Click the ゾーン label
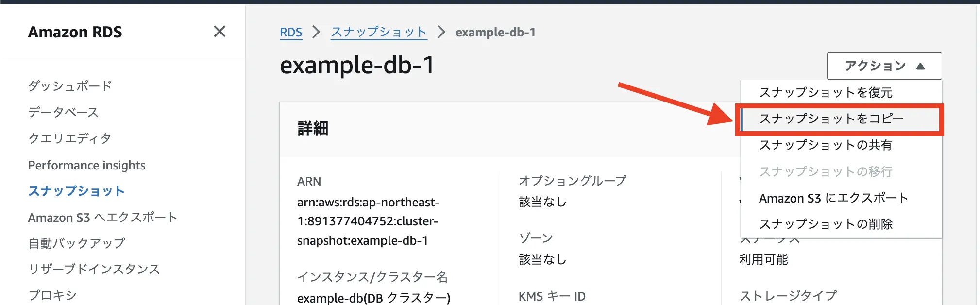The height and width of the screenshot is (305, 980). 536,238
